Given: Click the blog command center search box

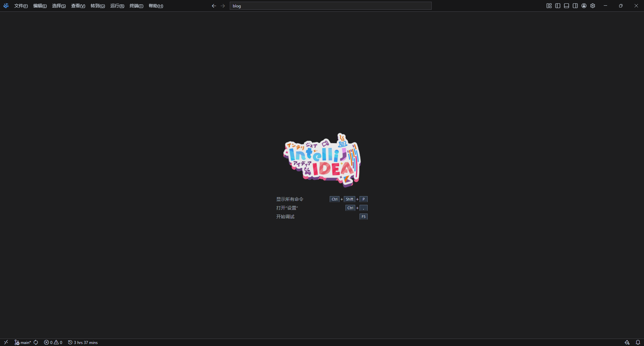Looking at the screenshot, I should pos(330,6).
